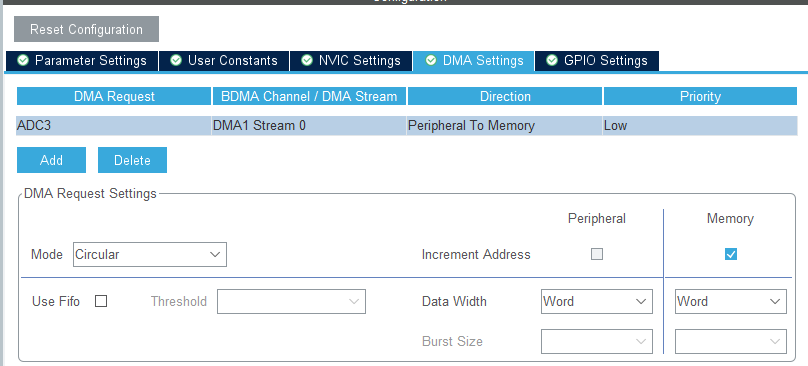Open Peripheral Data Width dropdown

tap(597, 302)
